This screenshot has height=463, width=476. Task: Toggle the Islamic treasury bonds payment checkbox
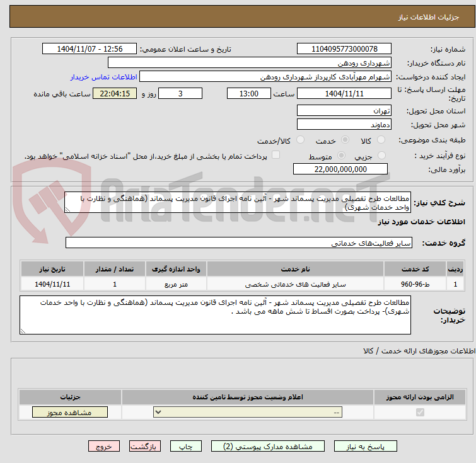click(x=276, y=155)
